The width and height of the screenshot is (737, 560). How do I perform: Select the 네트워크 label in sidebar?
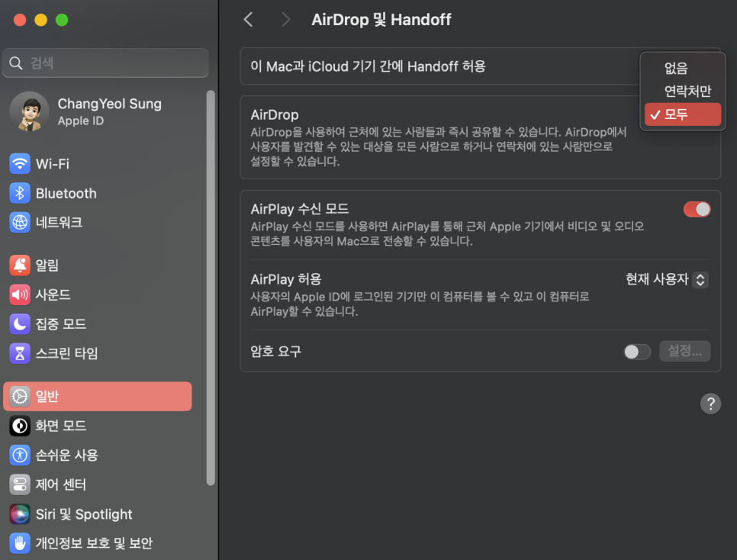(60, 223)
